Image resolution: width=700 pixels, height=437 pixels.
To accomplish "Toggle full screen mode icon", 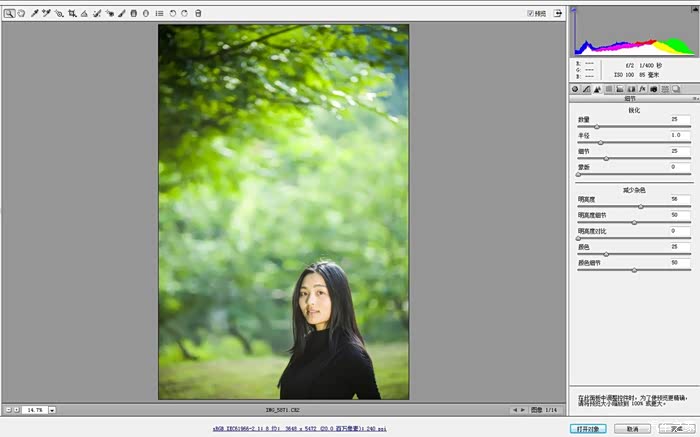I will pos(558,13).
